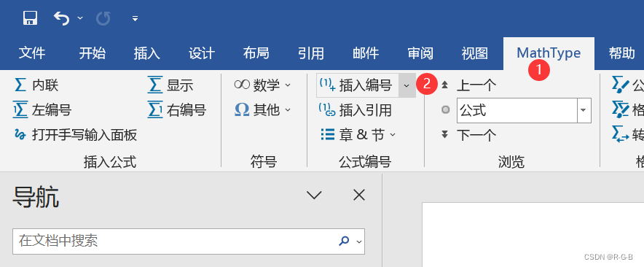This screenshot has width=644, height=267.
Task: Open the 布局 ribbon tab
Action: (x=256, y=53)
